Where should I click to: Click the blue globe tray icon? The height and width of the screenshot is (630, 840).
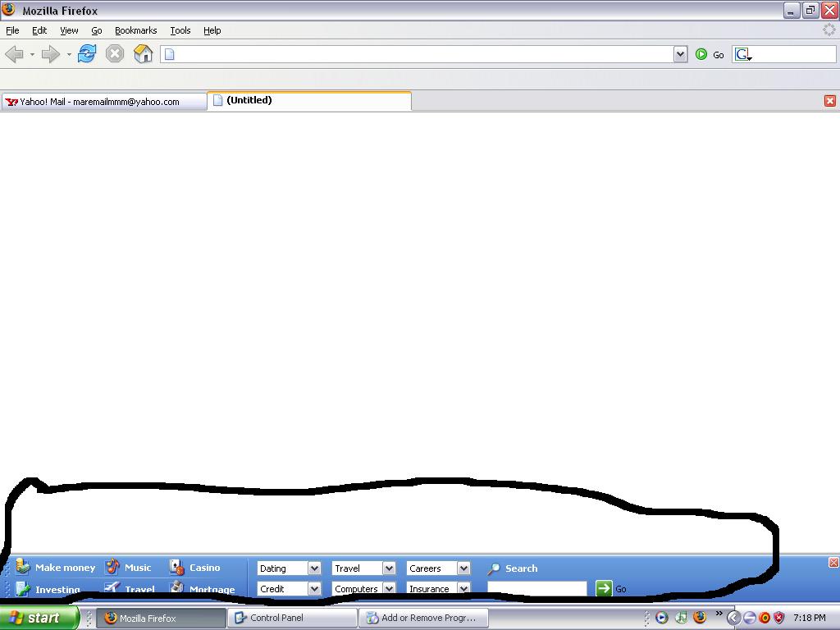tap(750, 619)
